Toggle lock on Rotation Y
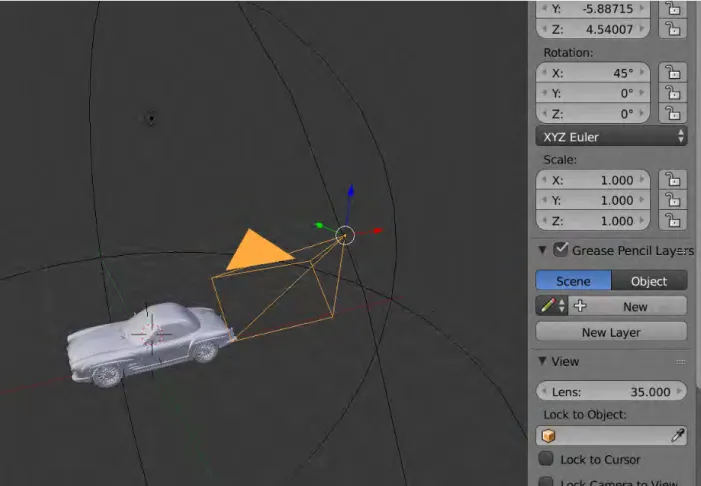The image size is (701, 486). pyautogui.click(x=672, y=93)
